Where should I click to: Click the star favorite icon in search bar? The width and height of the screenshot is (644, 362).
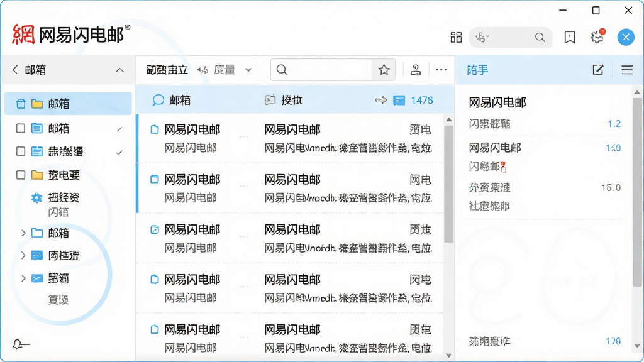click(384, 70)
